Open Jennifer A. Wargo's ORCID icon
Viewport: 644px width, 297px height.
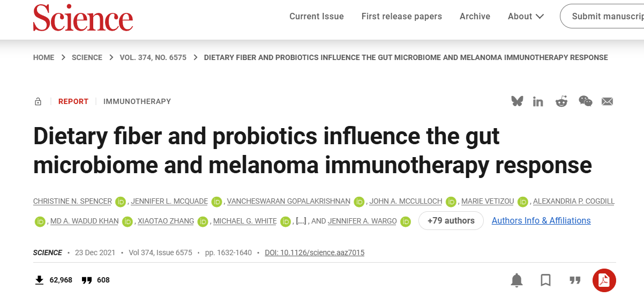pyautogui.click(x=406, y=221)
